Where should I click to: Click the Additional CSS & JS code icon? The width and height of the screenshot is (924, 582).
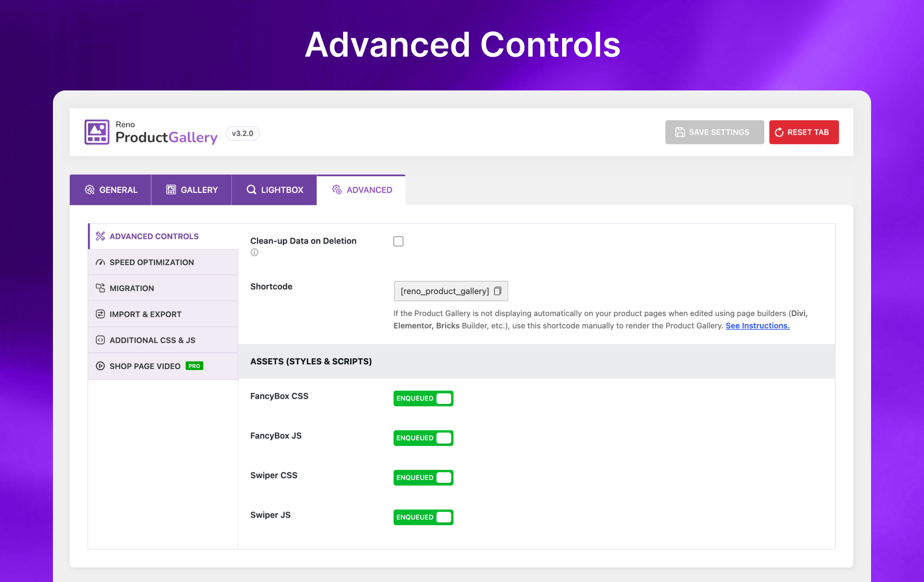click(100, 340)
